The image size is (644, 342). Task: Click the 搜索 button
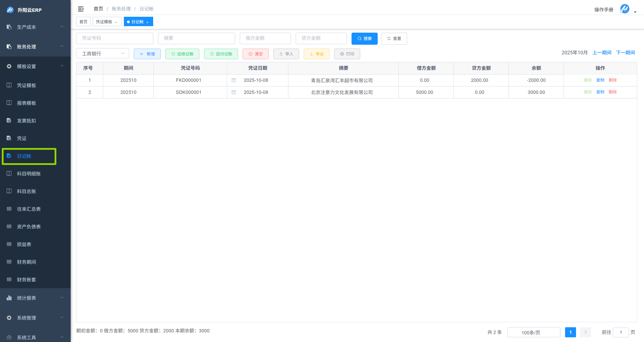(364, 38)
